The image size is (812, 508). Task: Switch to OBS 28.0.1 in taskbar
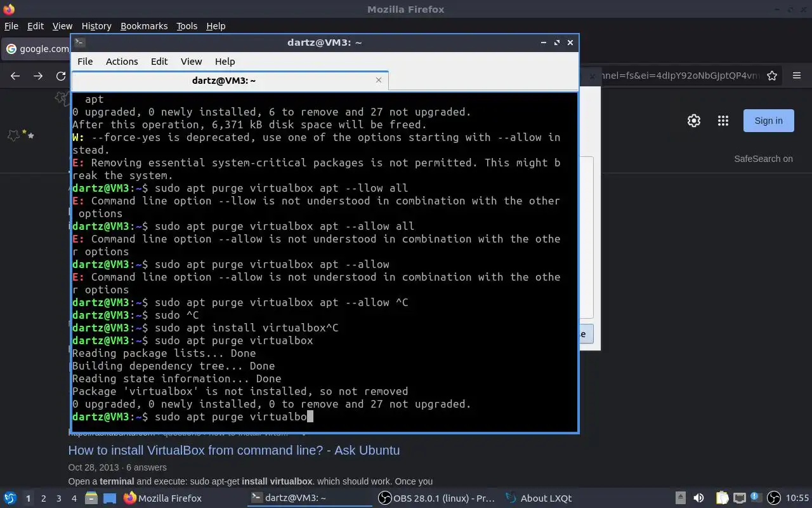click(x=436, y=498)
